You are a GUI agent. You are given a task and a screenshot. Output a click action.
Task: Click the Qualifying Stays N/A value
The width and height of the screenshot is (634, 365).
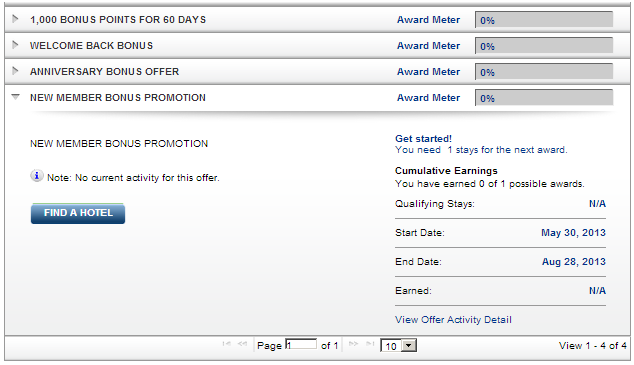pos(597,204)
